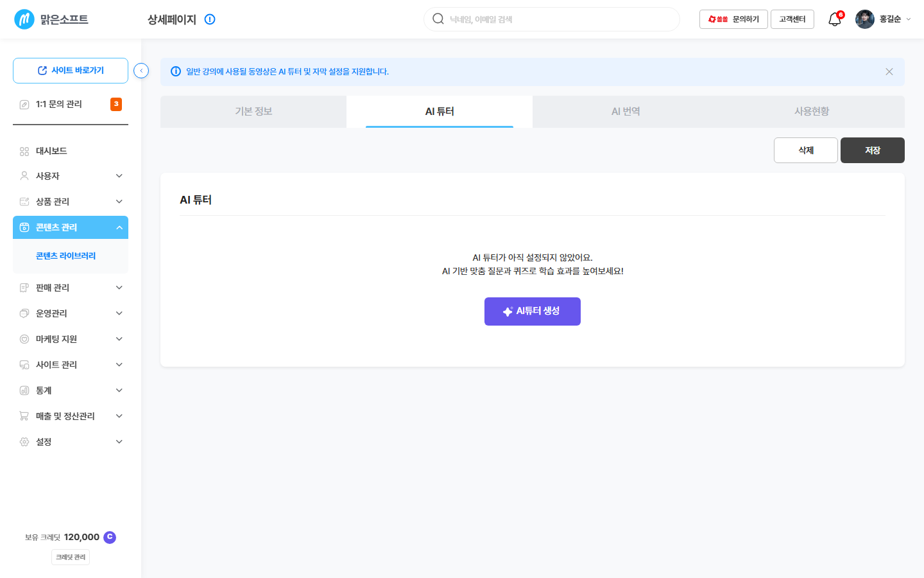
Task: Click the 마케팅 지원 heart icon
Action: tap(24, 339)
